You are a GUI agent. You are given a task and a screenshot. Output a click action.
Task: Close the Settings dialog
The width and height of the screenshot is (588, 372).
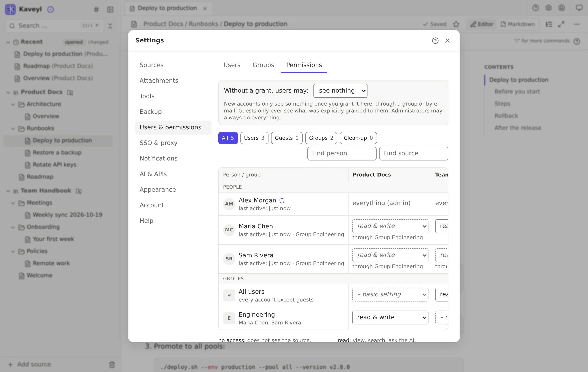point(447,40)
